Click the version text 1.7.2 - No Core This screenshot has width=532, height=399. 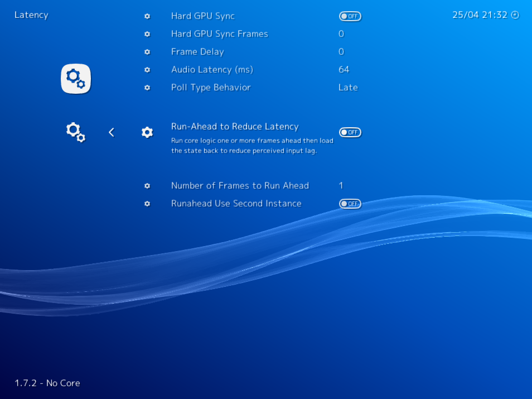tap(47, 383)
